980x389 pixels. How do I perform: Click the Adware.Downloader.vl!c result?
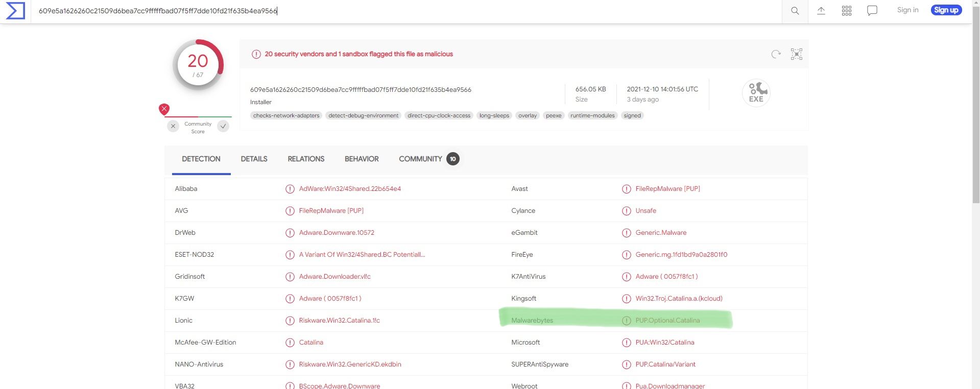point(335,277)
